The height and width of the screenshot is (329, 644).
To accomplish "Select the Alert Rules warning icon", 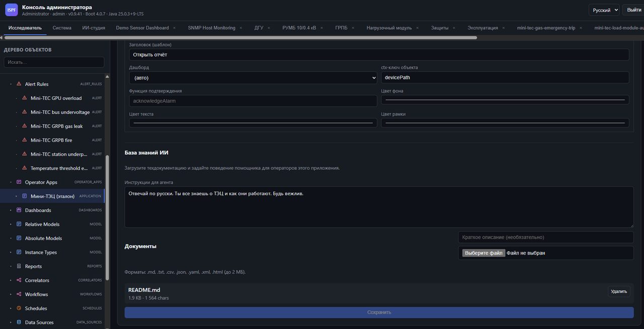I will [x=19, y=84].
